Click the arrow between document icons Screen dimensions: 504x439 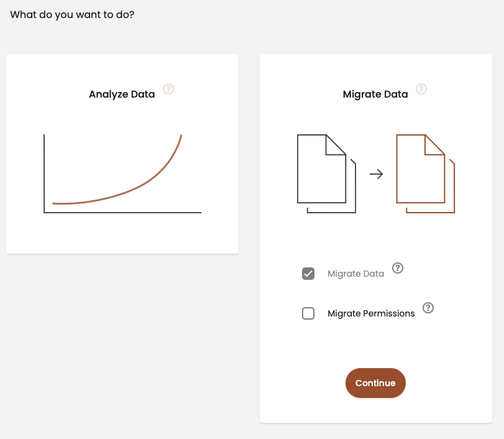point(376,174)
